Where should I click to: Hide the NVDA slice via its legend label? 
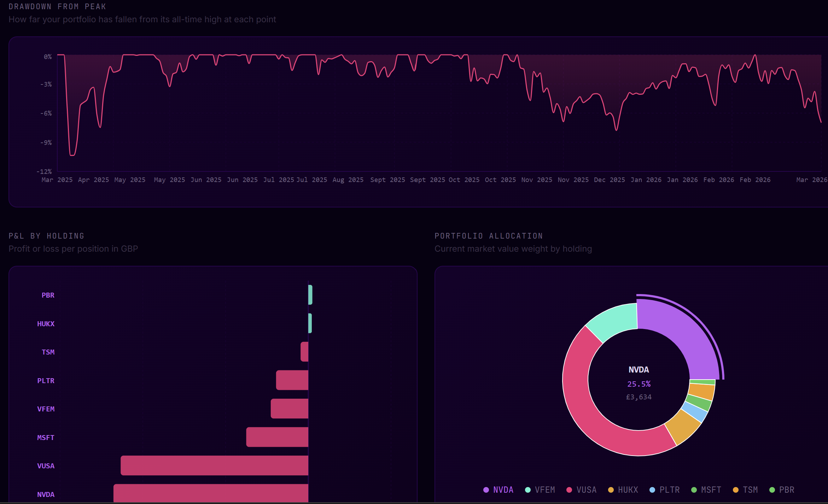504,490
